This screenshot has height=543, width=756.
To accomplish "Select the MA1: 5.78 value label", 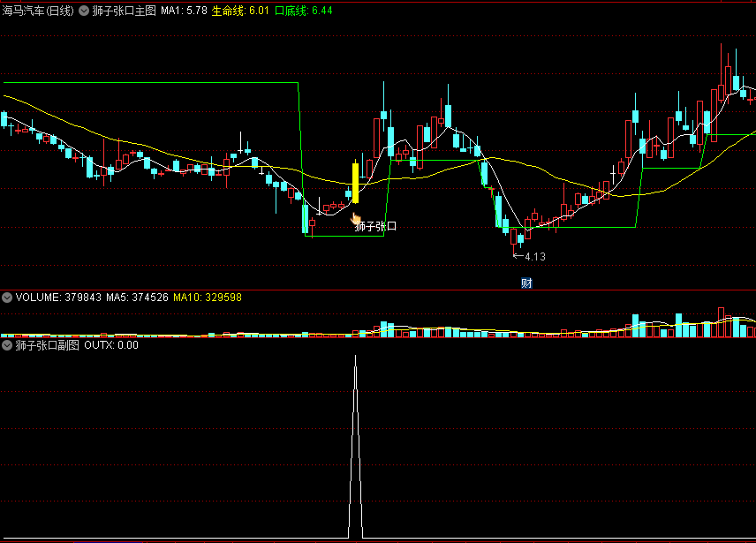I will click(x=184, y=11).
